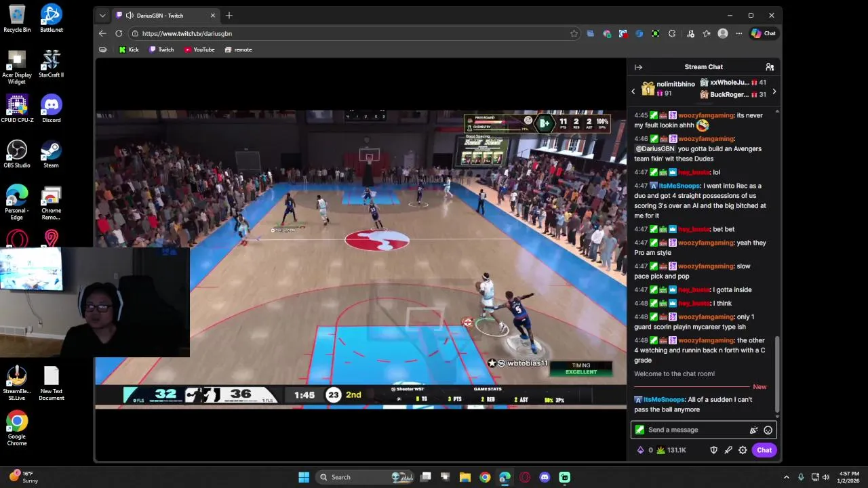The height and width of the screenshot is (488, 868).
Task: Select the DariusGBN - Twitch tab
Action: [x=165, y=15]
